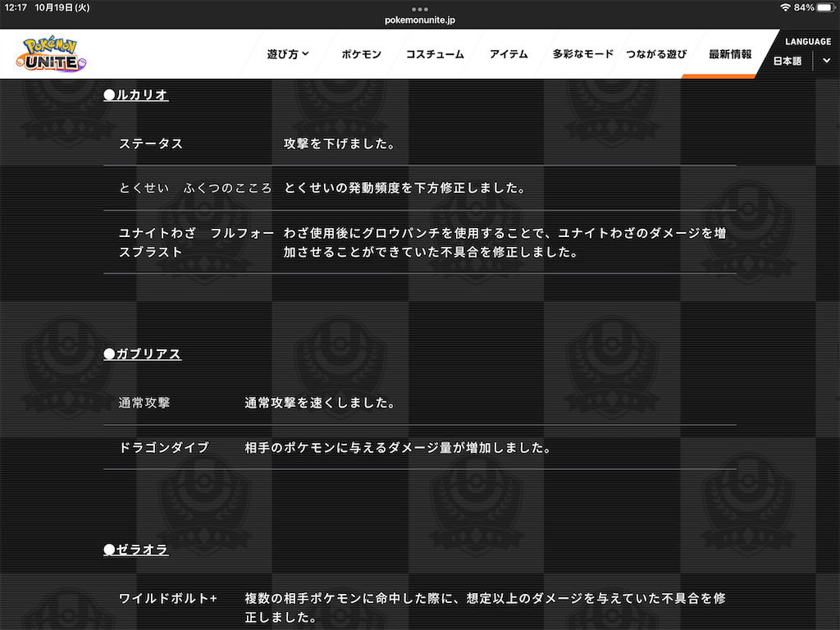Click the Pokémon UNITE logo
Image resolution: width=840 pixels, height=630 pixels.
tap(51, 53)
